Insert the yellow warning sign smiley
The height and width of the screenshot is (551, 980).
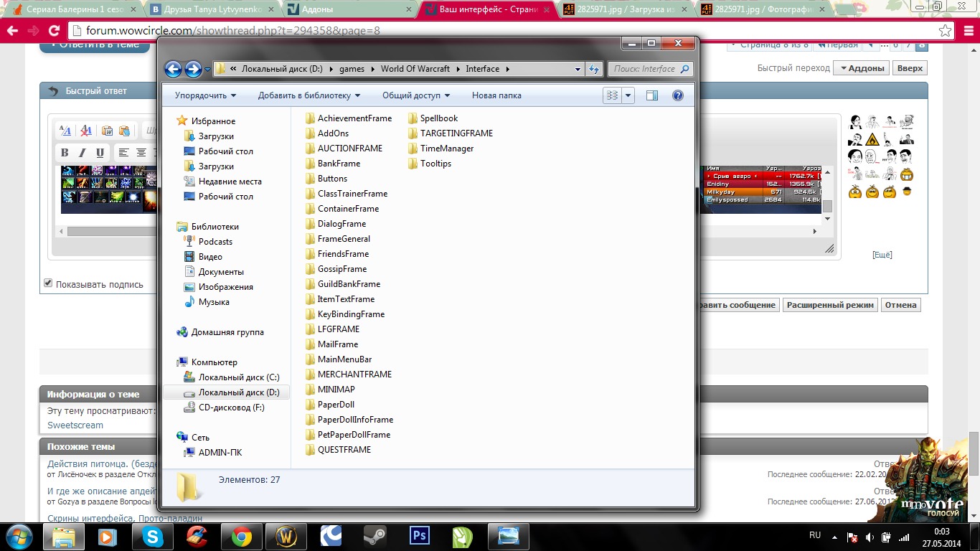tap(872, 138)
